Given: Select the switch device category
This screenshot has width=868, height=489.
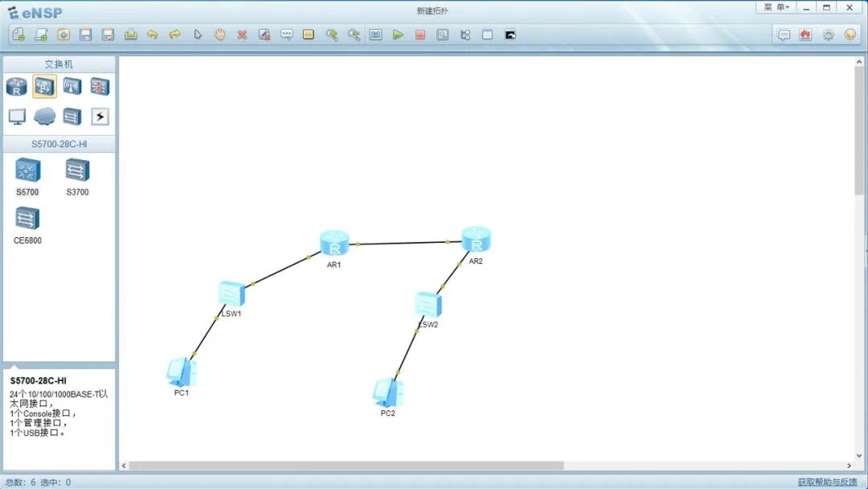Looking at the screenshot, I should point(44,87).
